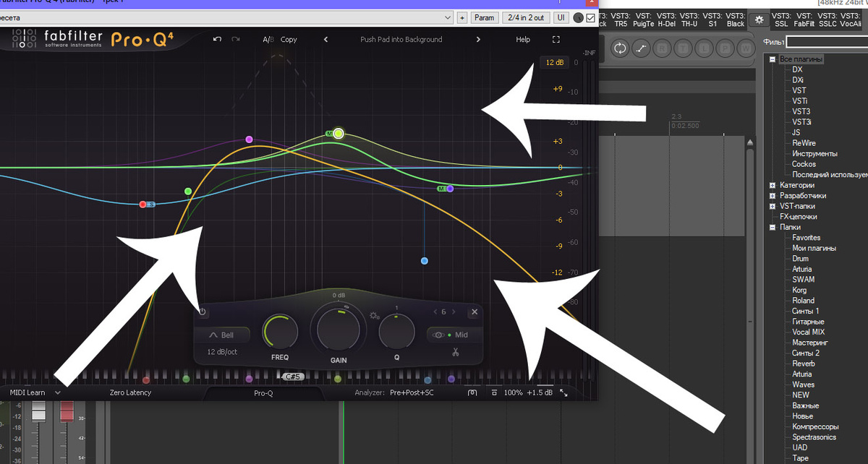Click the envelope/automation line icon

641,48
